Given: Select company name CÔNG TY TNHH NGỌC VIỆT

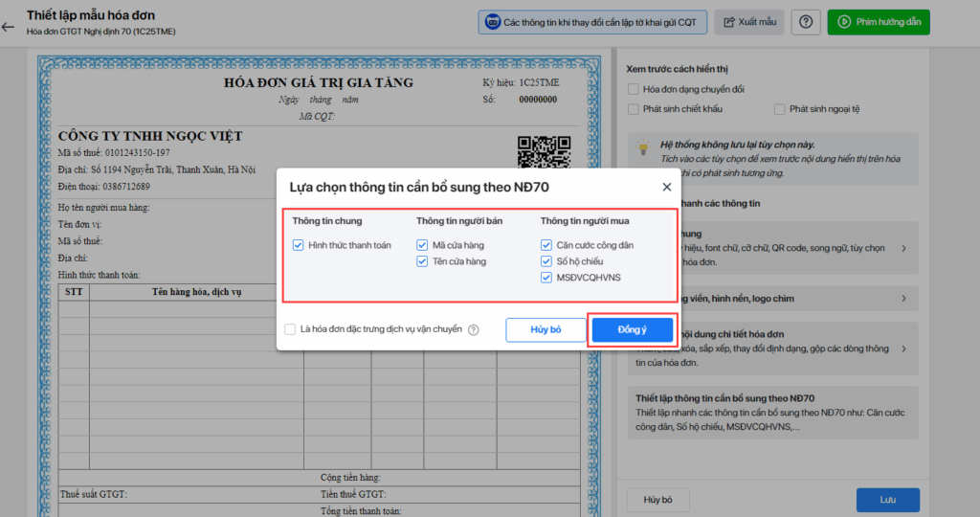Looking at the screenshot, I should coord(150,136).
